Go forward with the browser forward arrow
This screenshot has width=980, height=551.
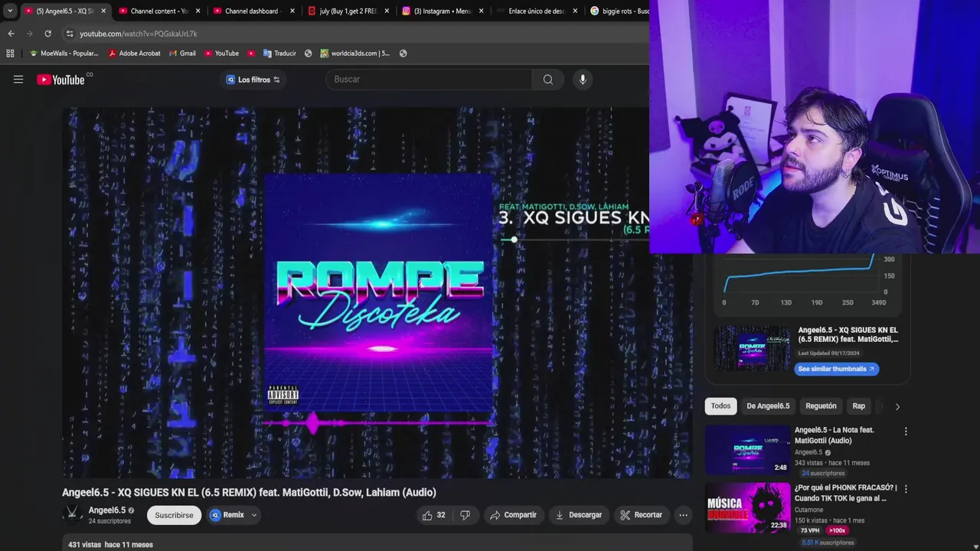coord(29,34)
